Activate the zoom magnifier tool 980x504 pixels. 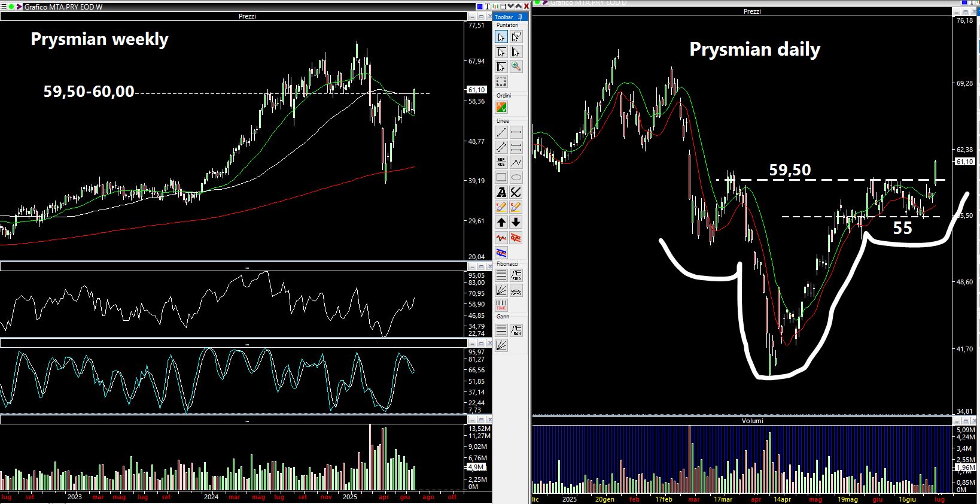(516, 66)
